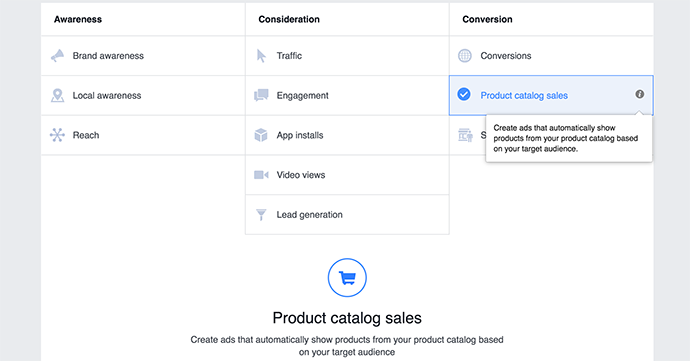Viewport: 690px width, 361px height.
Task: Pick the Lead generation objective text
Action: click(309, 215)
